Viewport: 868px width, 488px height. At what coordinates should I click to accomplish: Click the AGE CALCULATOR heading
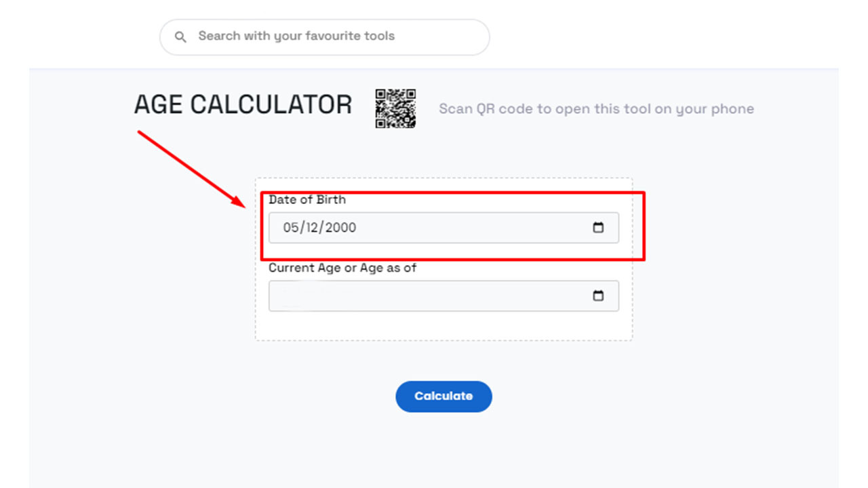click(x=243, y=104)
